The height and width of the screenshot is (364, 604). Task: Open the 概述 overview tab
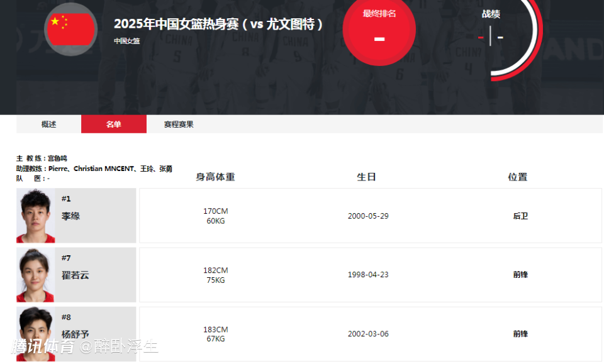49,124
